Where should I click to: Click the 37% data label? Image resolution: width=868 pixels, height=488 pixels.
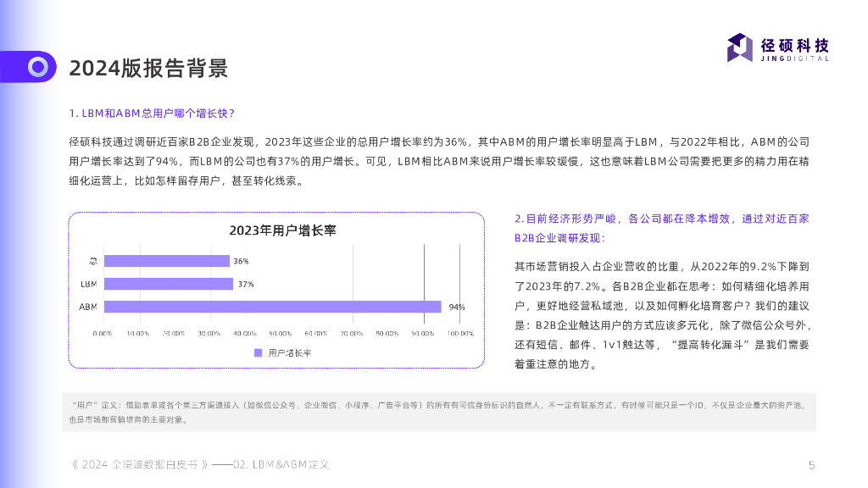pos(246,284)
